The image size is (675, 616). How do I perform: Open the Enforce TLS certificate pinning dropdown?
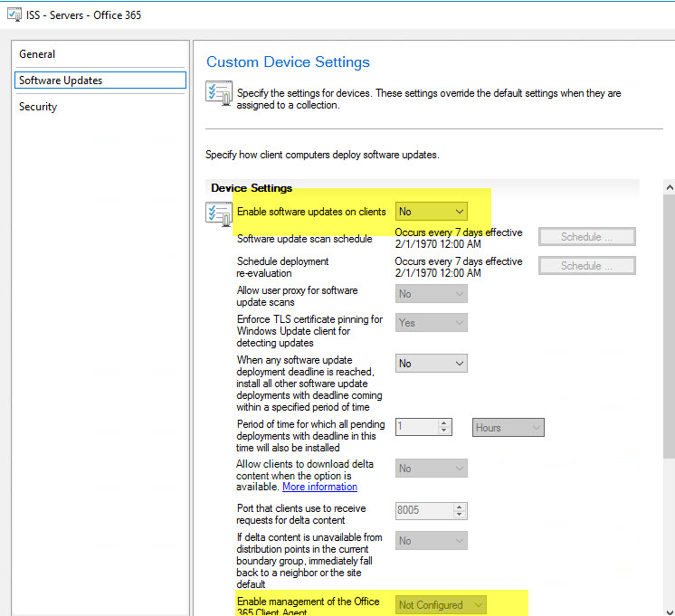point(431,323)
